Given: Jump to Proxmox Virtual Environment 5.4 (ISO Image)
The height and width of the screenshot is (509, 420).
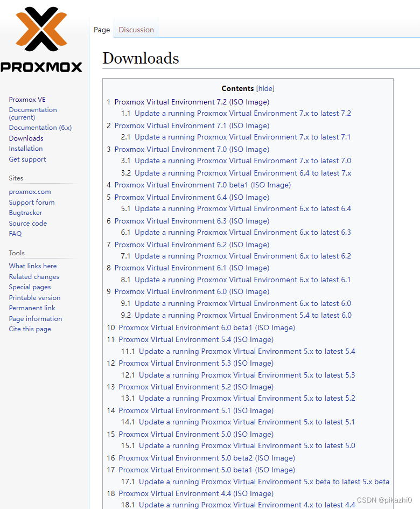Looking at the screenshot, I should pyautogui.click(x=196, y=340).
